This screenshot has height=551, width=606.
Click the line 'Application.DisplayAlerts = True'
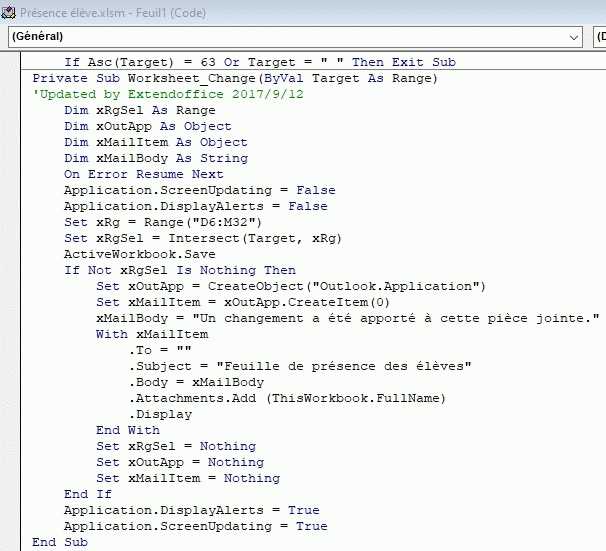click(192, 510)
